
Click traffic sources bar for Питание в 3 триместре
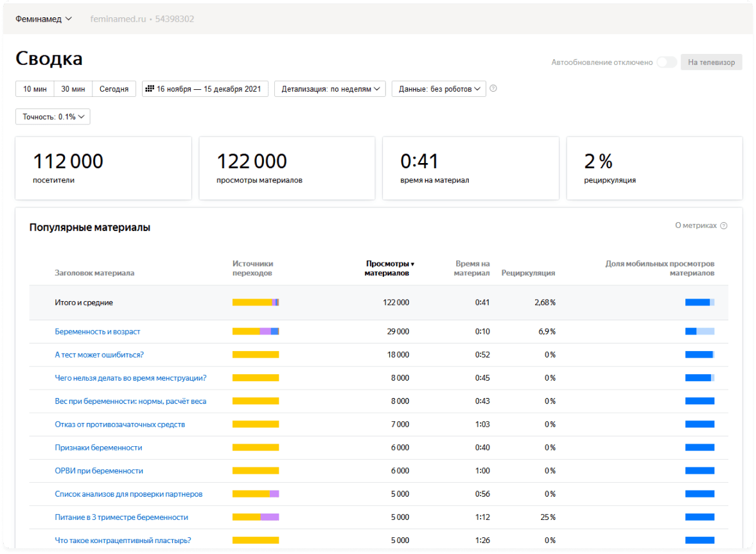point(256,517)
